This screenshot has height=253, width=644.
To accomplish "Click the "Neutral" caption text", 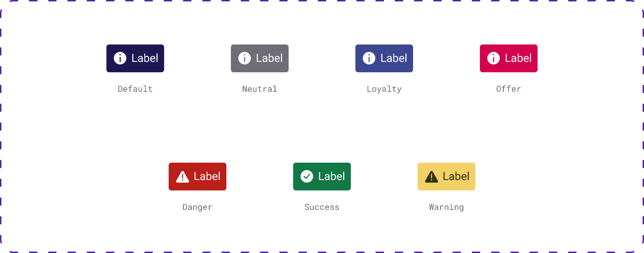I will (x=260, y=89).
